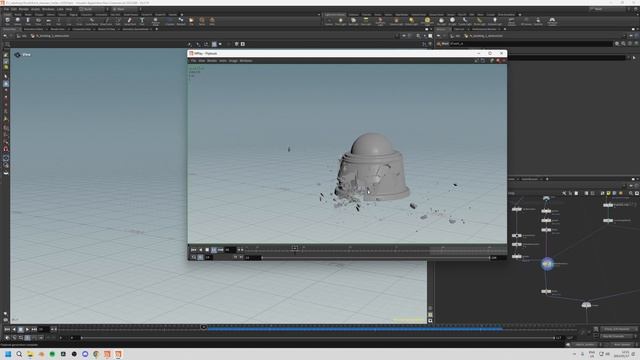Viewport: 640px width, 360px height.
Task: Select the large blue network node
Action: coord(547,264)
